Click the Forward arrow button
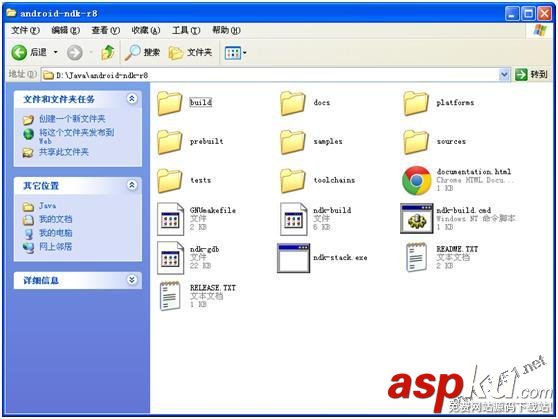 coord(75,53)
